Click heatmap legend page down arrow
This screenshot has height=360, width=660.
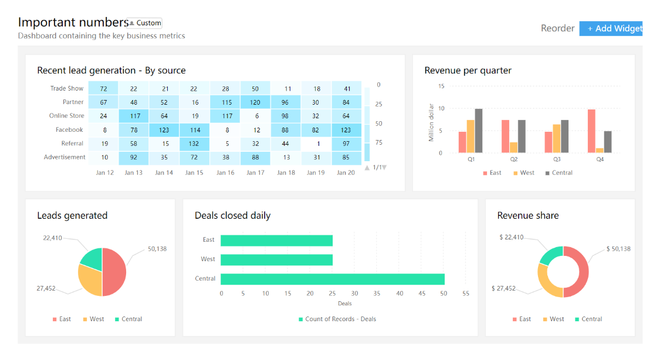[384, 168]
